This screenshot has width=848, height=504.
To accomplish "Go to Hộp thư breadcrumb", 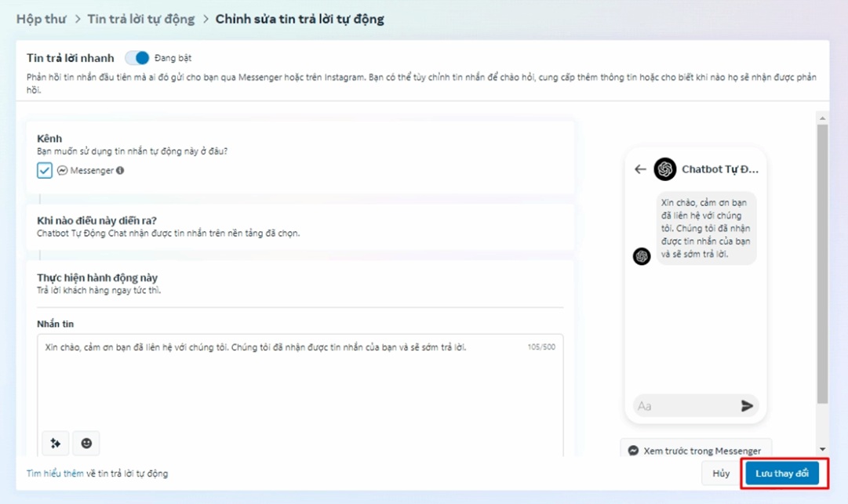I will [41, 19].
